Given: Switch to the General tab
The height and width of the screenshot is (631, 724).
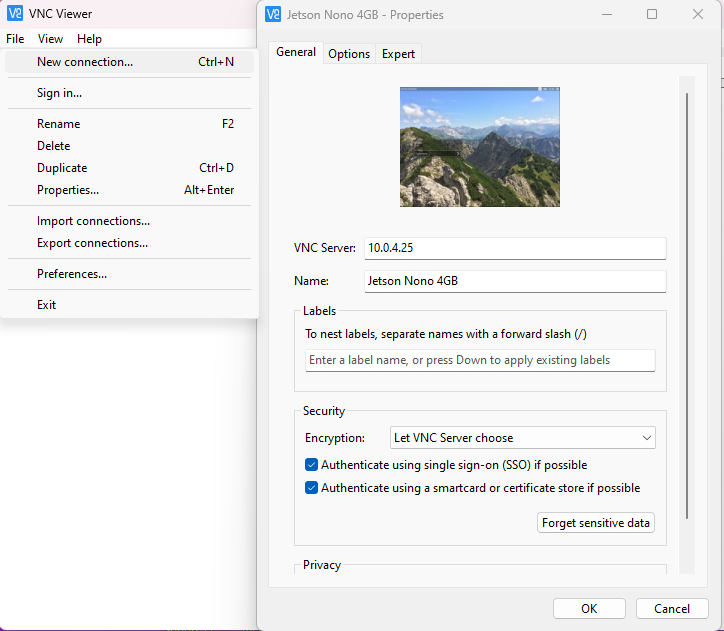Looking at the screenshot, I should (296, 52).
